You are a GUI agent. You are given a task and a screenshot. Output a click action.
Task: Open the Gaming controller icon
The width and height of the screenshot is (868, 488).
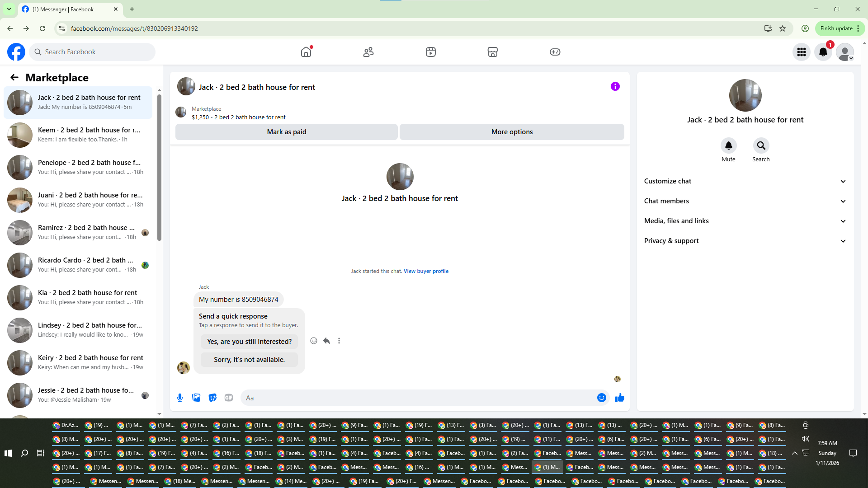coord(555,52)
